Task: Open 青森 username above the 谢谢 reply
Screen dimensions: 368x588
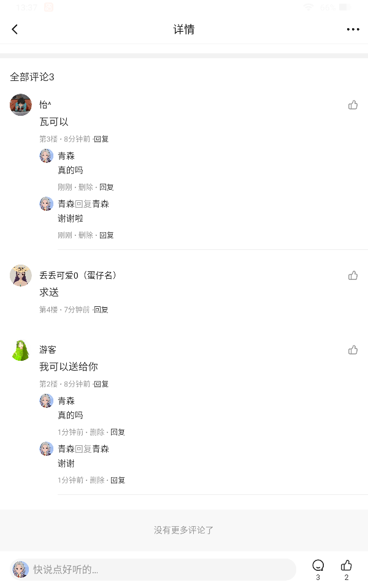Action: click(x=66, y=449)
